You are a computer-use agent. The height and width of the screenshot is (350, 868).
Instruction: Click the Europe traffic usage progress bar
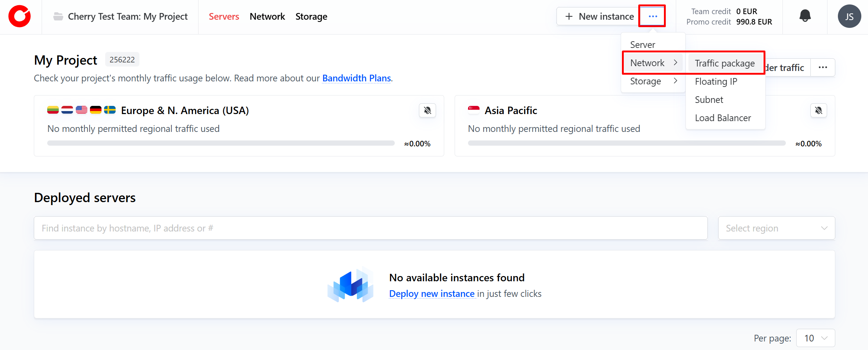point(221,143)
